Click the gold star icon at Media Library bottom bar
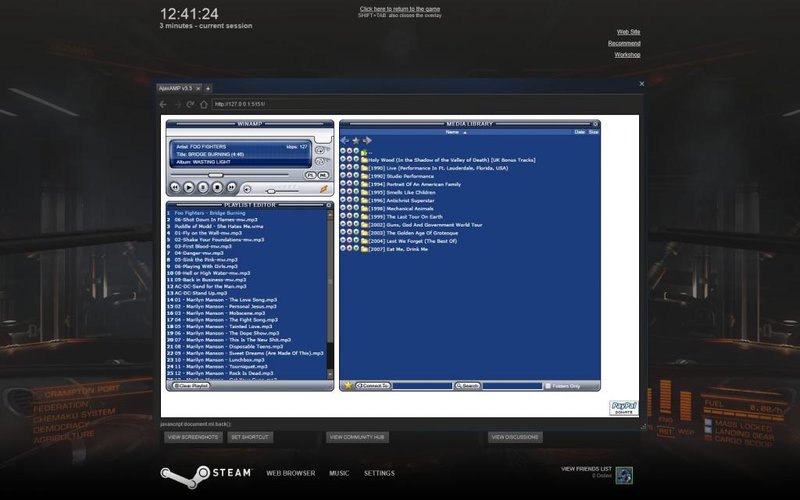The height and width of the screenshot is (500, 800). [x=348, y=386]
